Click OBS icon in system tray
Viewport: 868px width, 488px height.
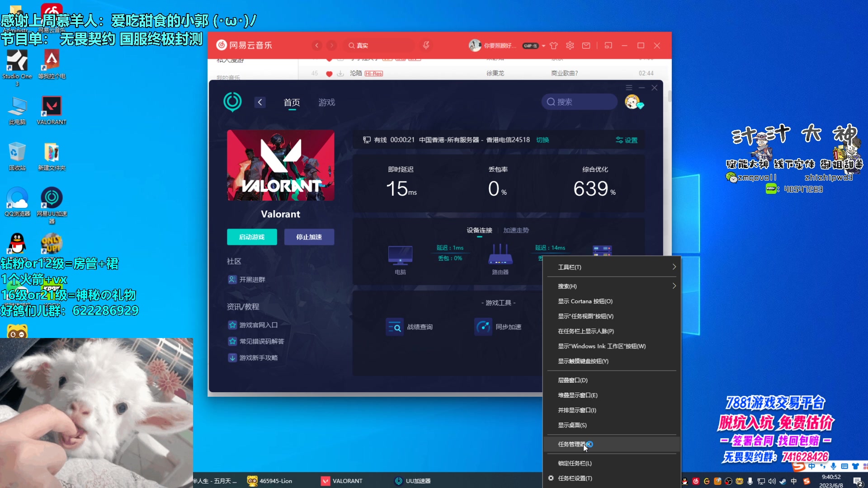[728, 481]
